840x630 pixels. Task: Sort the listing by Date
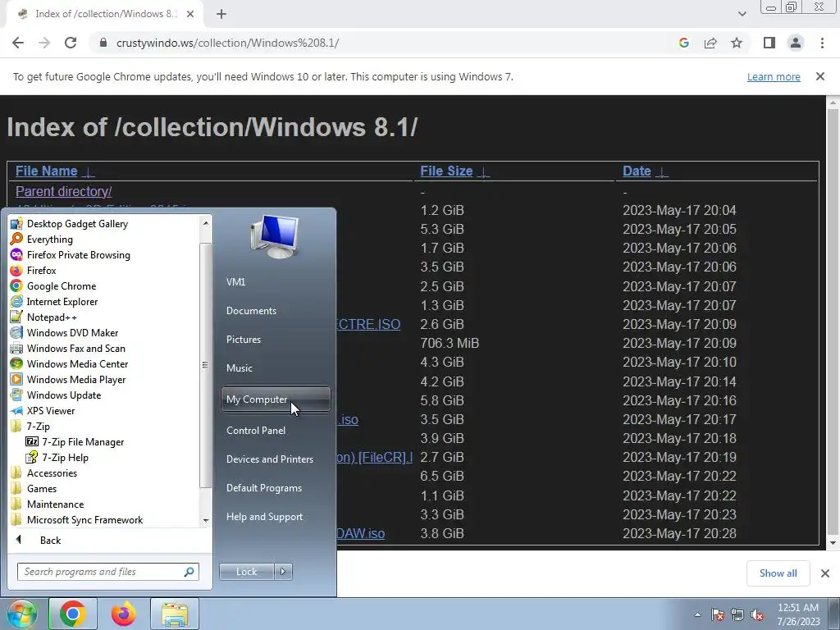(637, 171)
